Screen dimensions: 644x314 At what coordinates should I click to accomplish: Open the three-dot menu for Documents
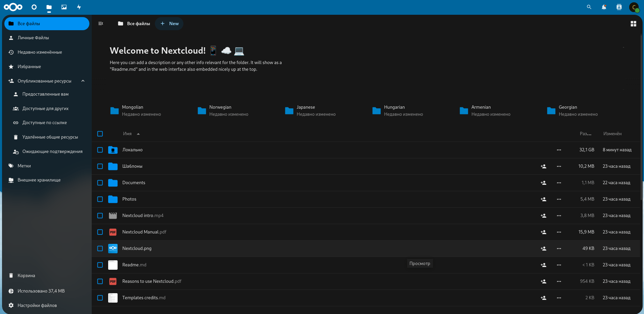tap(559, 183)
